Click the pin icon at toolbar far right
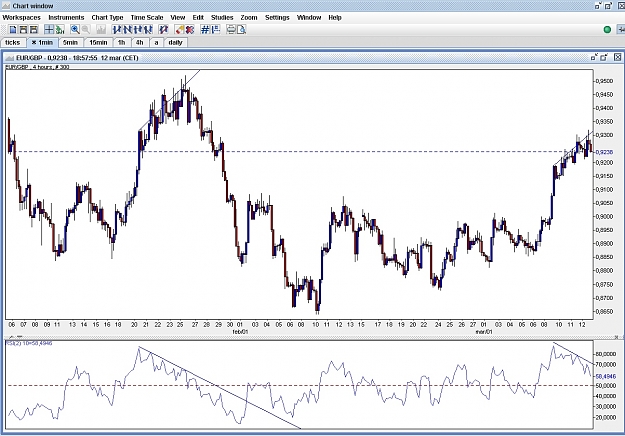Image resolution: width=625 pixels, height=436 pixels. 621,29
